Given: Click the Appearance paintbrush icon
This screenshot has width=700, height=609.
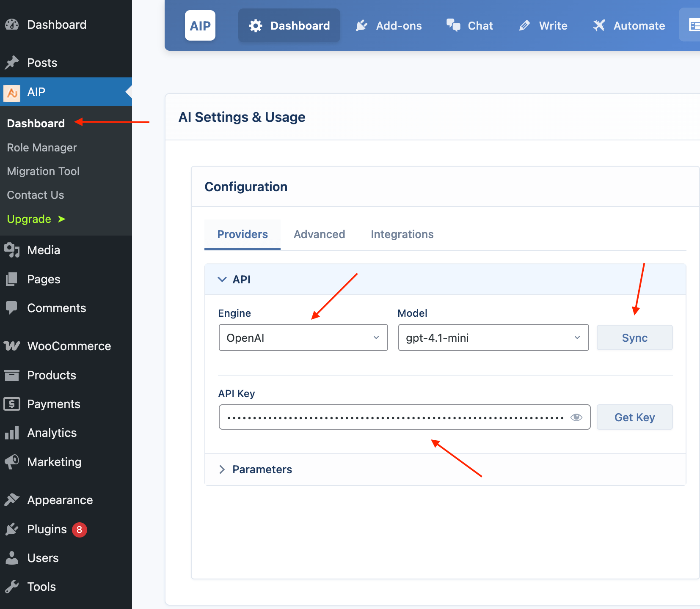Looking at the screenshot, I should point(12,500).
